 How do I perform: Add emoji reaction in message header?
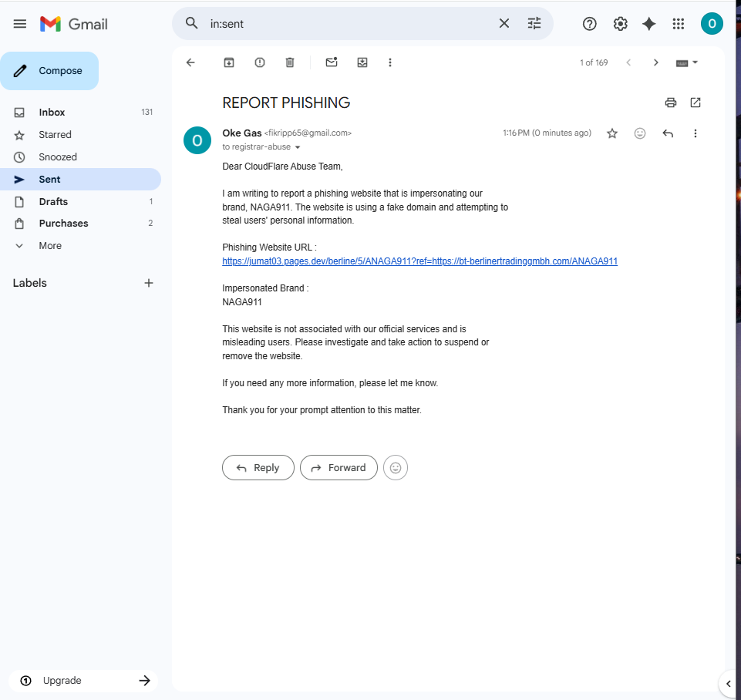point(639,133)
